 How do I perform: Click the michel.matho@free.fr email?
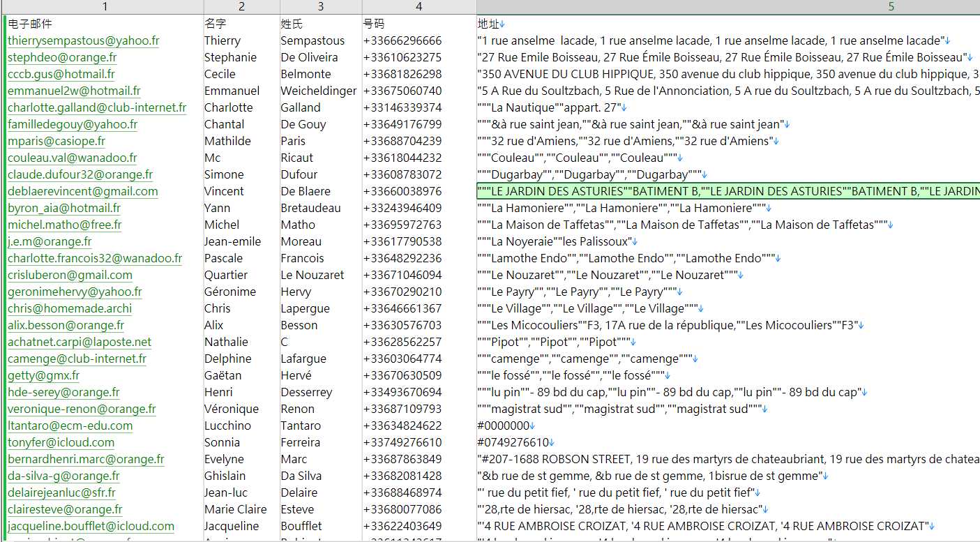pos(65,225)
